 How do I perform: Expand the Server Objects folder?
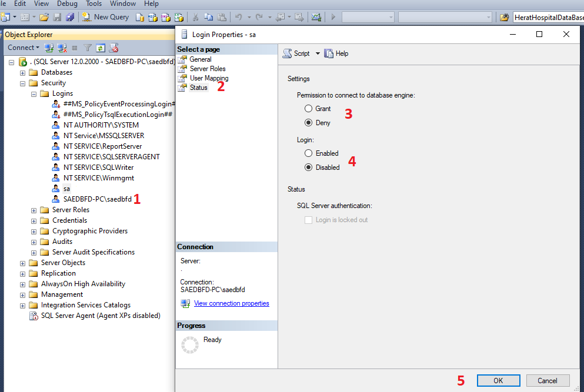pos(23,263)
